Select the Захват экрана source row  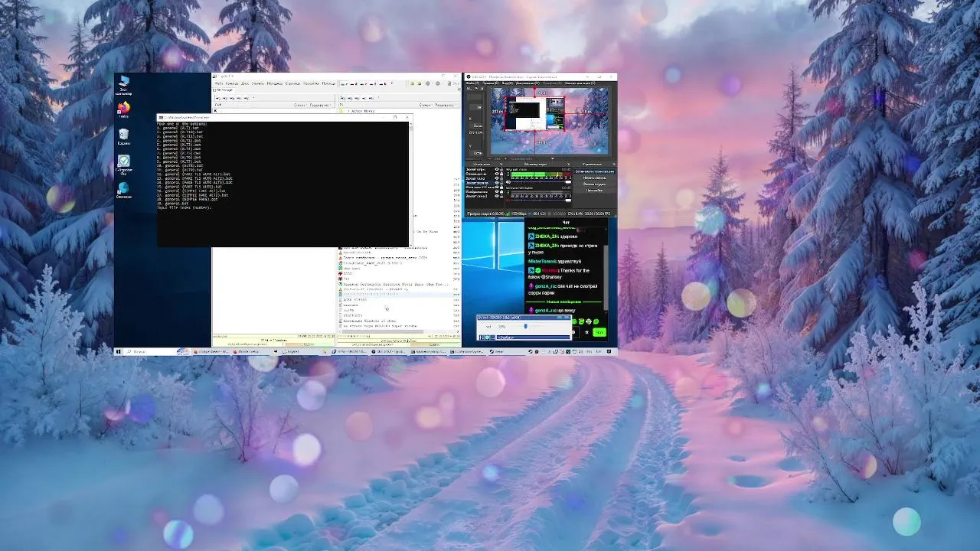(484, 183)
